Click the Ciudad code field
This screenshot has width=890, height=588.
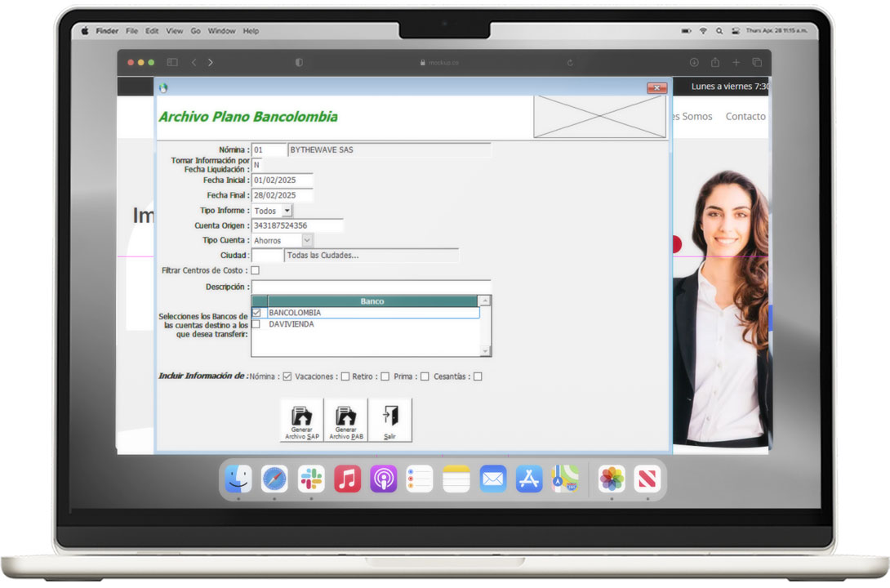[267, 256]
